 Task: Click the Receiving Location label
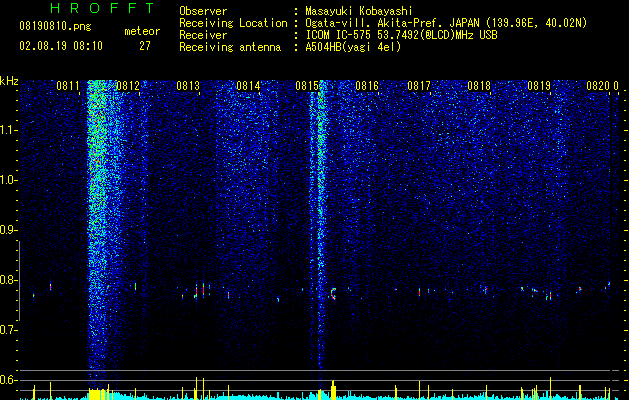click(x=233, y=23)
